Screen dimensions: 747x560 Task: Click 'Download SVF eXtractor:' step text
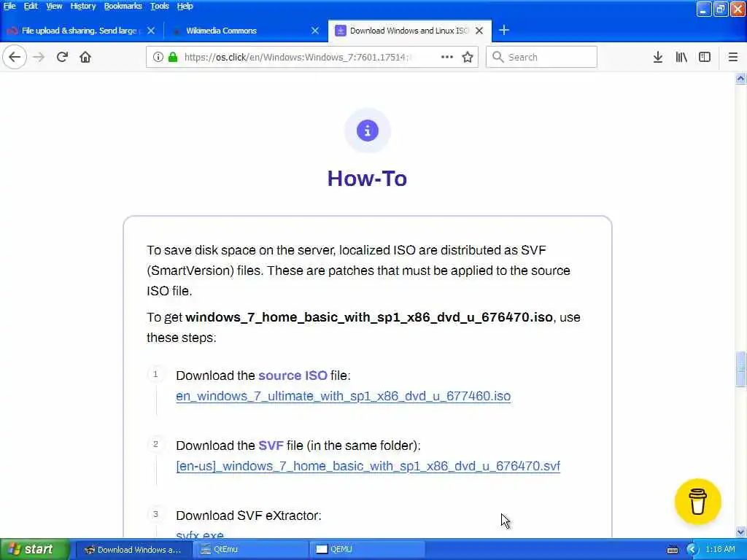pos(249,516)
